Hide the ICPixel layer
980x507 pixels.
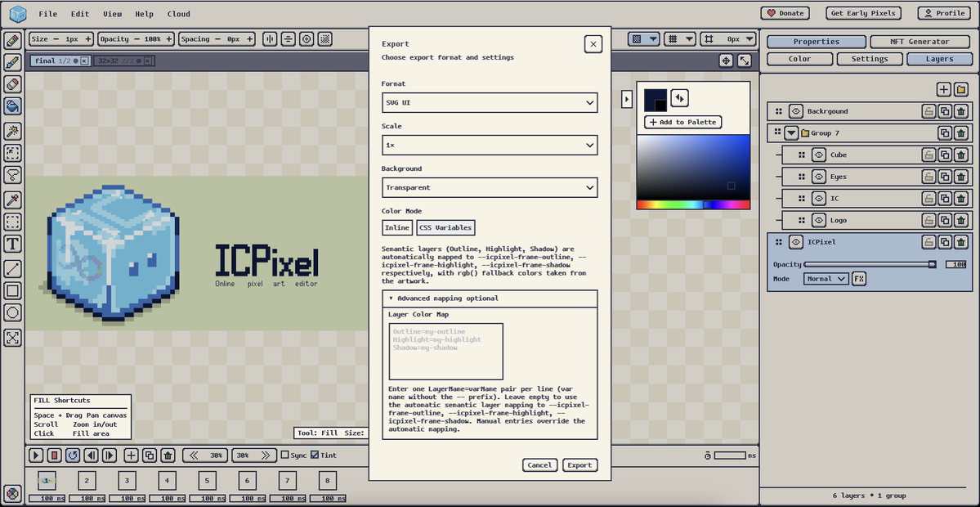(x=795, y=243)
